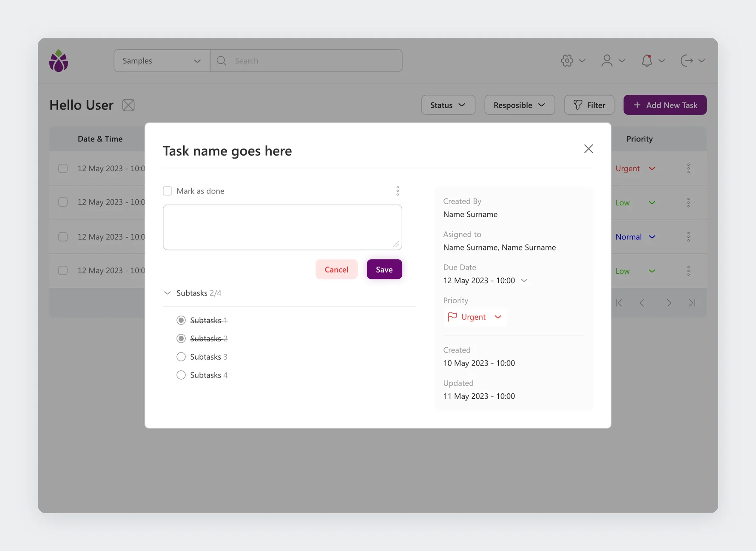Open the Samples dropdown
The width and height of the screenshot is (756, 551).
point(162,61)
